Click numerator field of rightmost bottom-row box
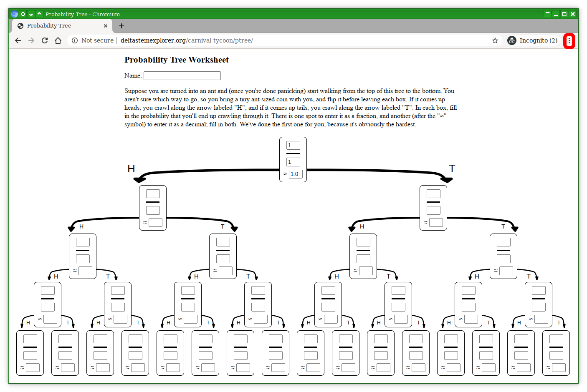587x392 pixels. 556,339
